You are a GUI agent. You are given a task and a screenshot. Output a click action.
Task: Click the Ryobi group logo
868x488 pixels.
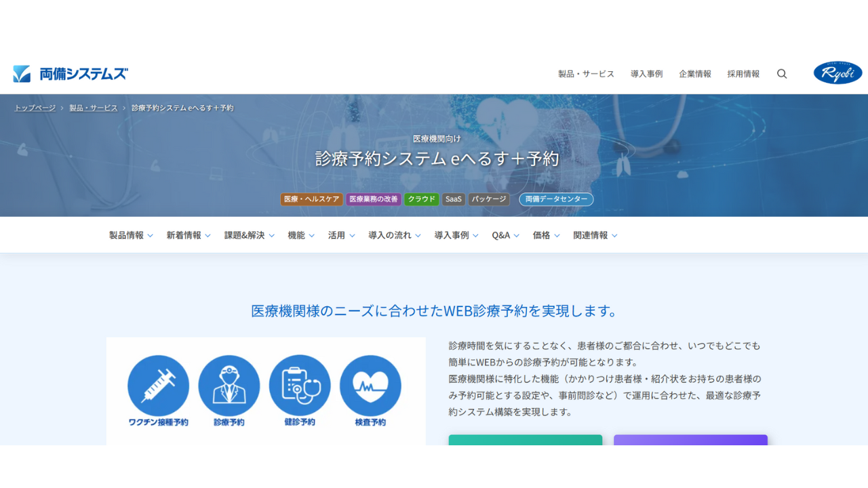pyautogui.click(x=838, y=73)
